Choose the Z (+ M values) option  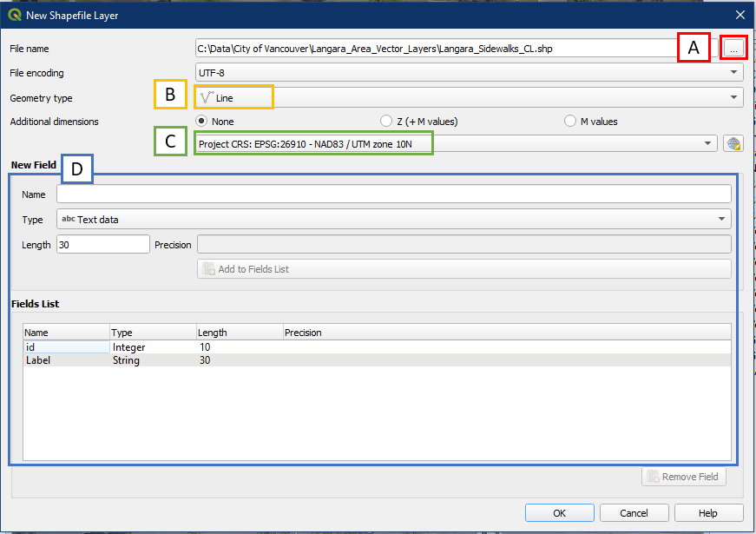coord(386,122)
